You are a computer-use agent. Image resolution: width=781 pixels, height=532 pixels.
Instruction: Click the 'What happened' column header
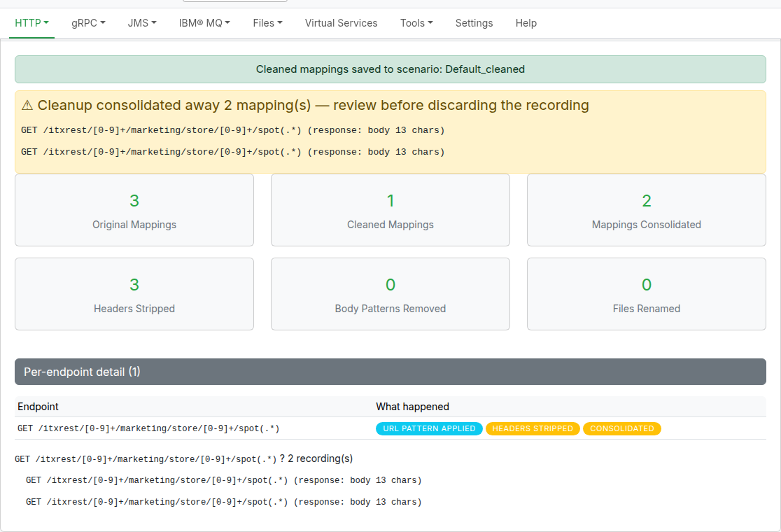point(412,407)
